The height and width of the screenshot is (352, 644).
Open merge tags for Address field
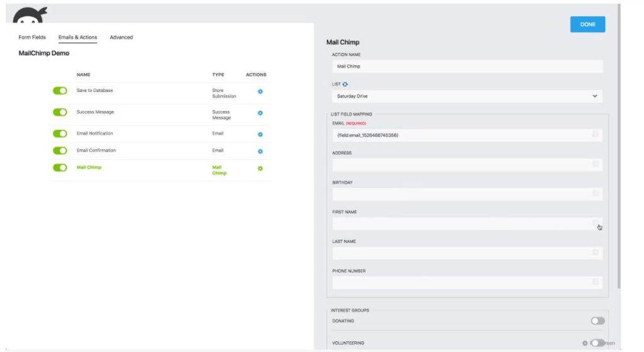(595, 164)
